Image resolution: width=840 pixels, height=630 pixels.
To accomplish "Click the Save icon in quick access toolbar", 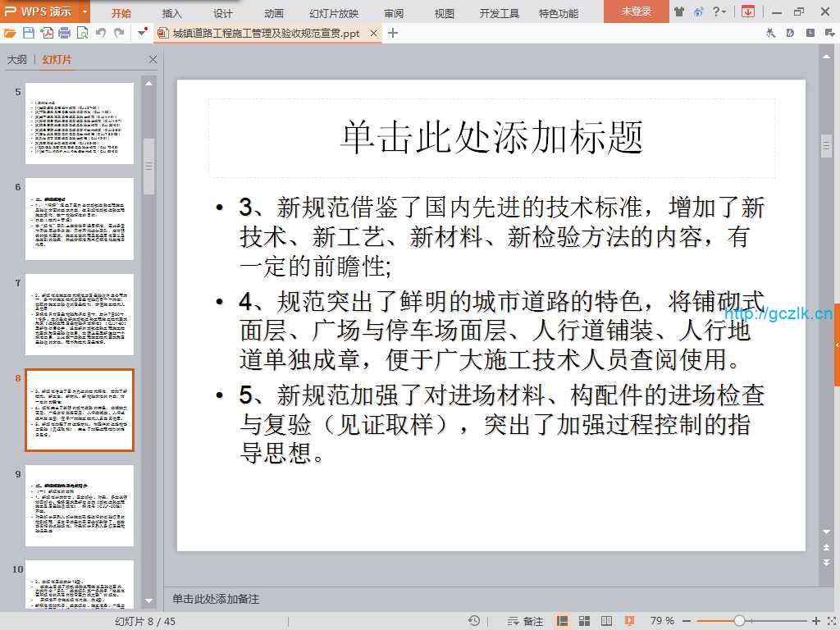I will point(29,34).
